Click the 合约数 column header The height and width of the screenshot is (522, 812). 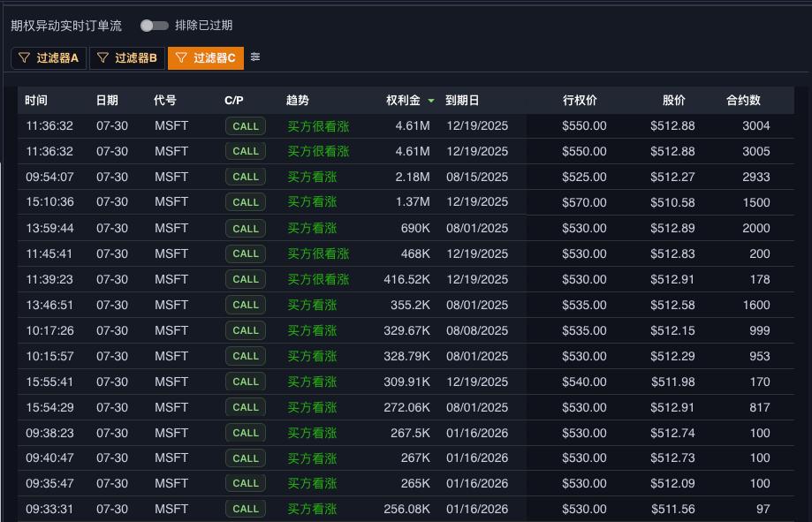tap(743, 101)
